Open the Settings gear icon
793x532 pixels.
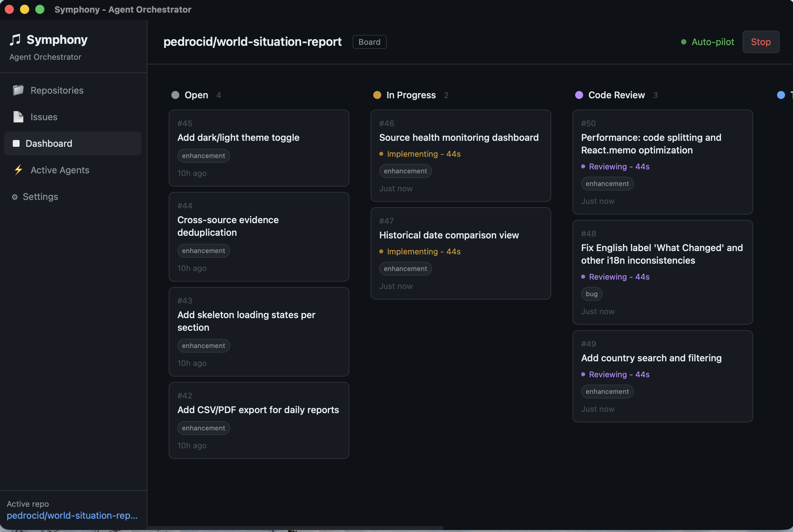point(15,197)
